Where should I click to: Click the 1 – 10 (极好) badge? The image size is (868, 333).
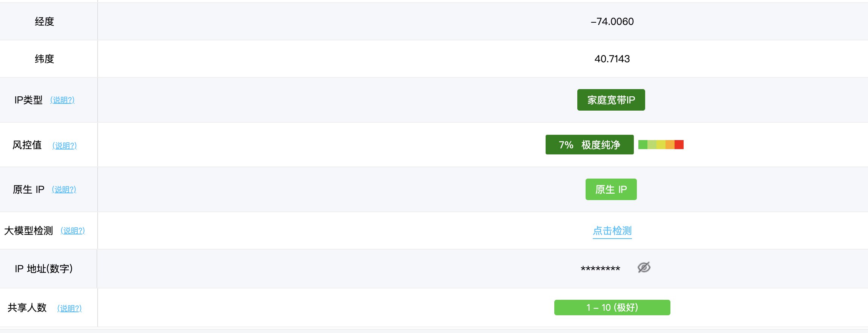pos(612,307)
